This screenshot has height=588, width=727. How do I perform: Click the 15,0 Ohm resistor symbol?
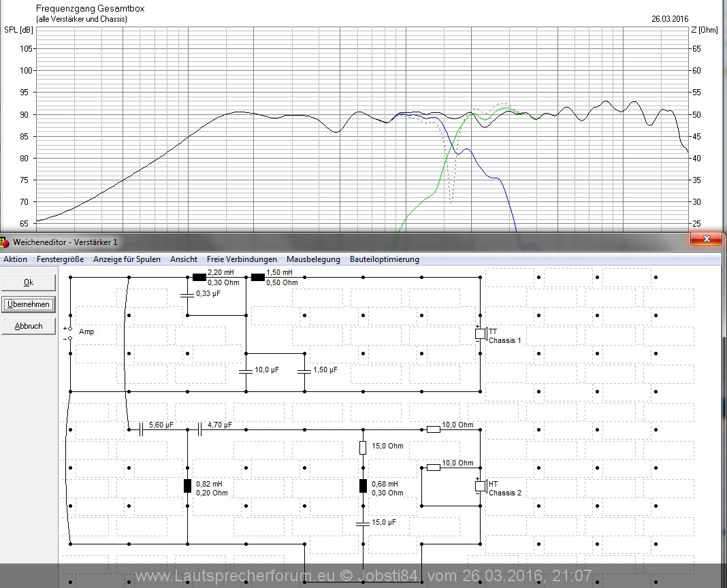pyautogui.click(x=363, y=447)
